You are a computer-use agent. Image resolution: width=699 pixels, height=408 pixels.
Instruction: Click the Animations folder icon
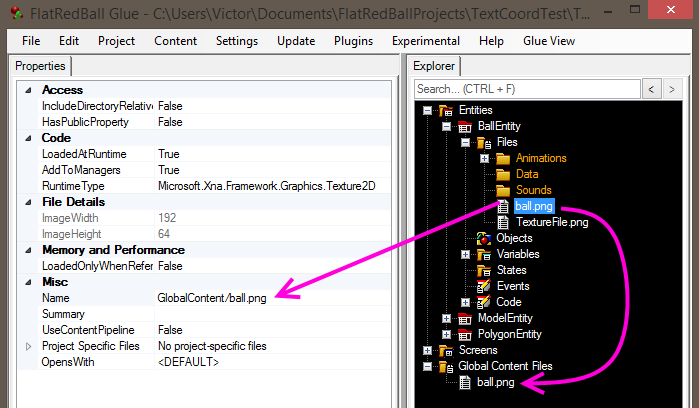click(x=502, y=158)
